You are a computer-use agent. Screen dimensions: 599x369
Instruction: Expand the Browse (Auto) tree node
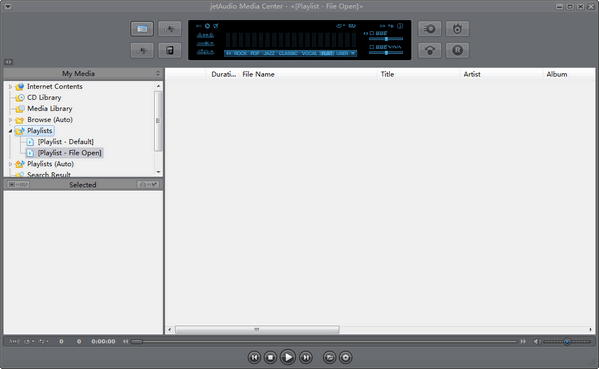(10, 120)
